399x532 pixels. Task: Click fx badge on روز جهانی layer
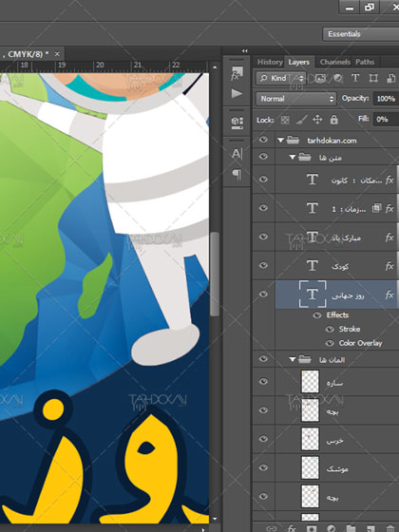pyautogui.click(x=389, y=294)
